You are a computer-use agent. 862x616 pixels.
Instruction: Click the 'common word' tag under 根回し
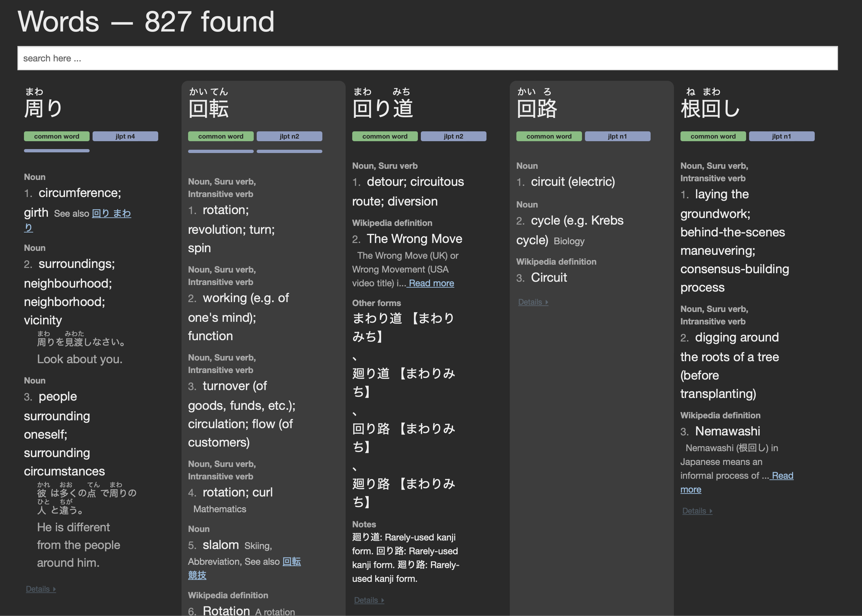pos(713,136)
